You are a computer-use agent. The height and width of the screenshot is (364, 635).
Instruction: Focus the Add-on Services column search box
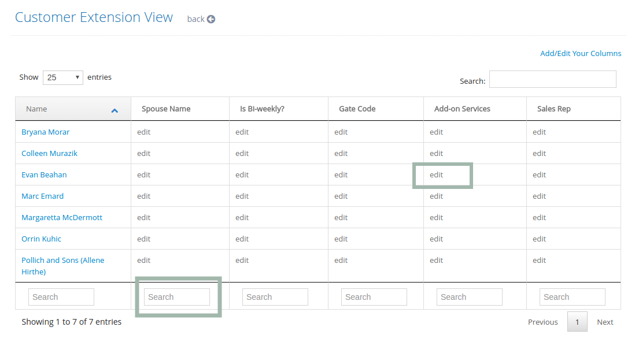[x=470, y=297]
